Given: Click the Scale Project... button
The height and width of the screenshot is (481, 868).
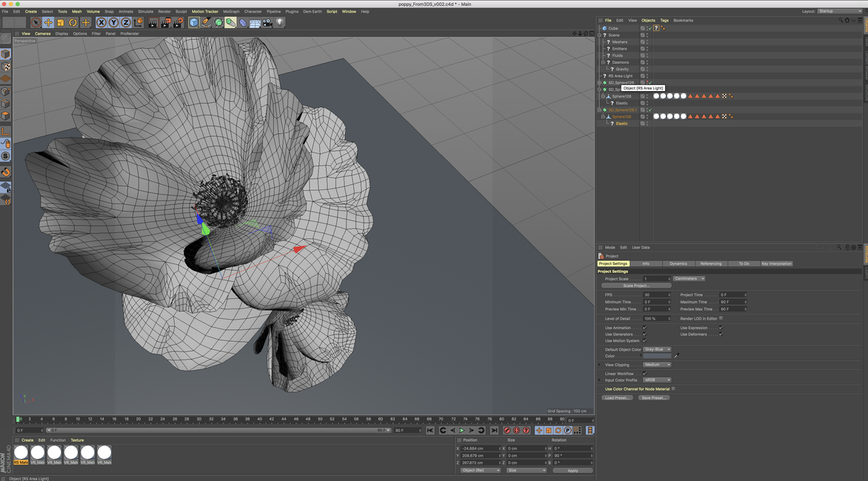Looking at the screenshot, I should (x=636, y=286).
